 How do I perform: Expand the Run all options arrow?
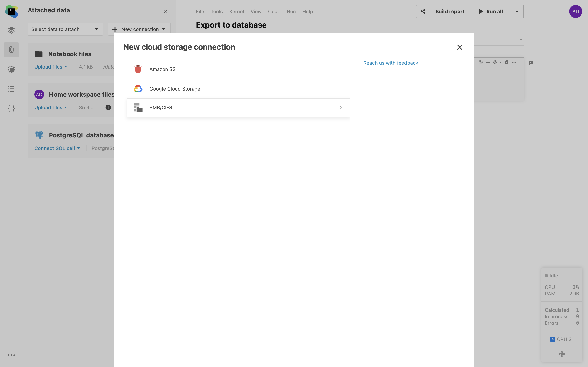(x=517, y=11)
